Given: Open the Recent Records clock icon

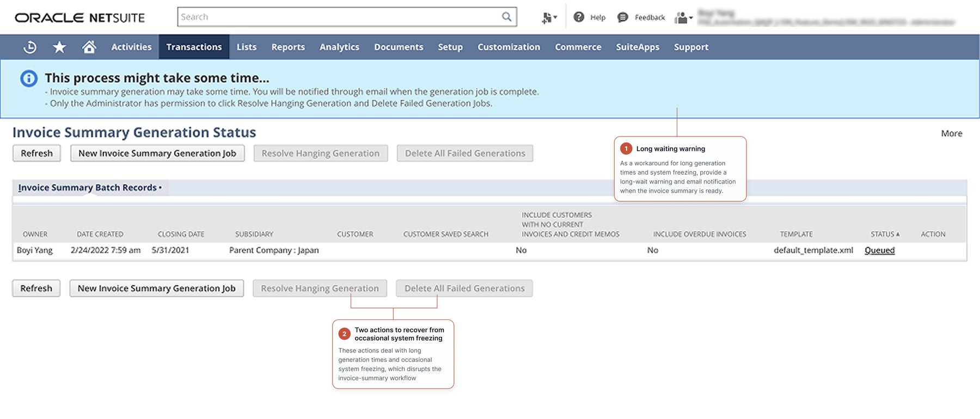Looking at the screenshot, I should click(x=30, y=47).
